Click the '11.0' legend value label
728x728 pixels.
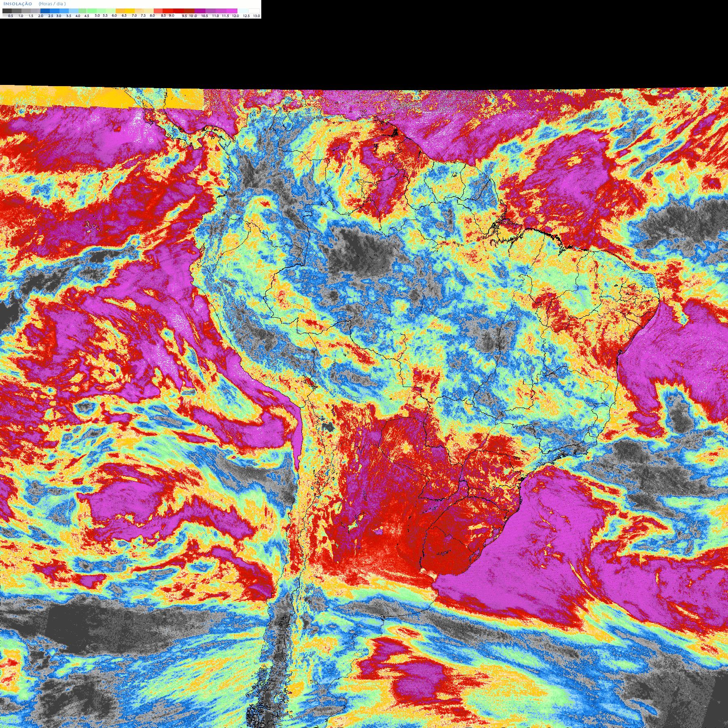coord(216,16)
